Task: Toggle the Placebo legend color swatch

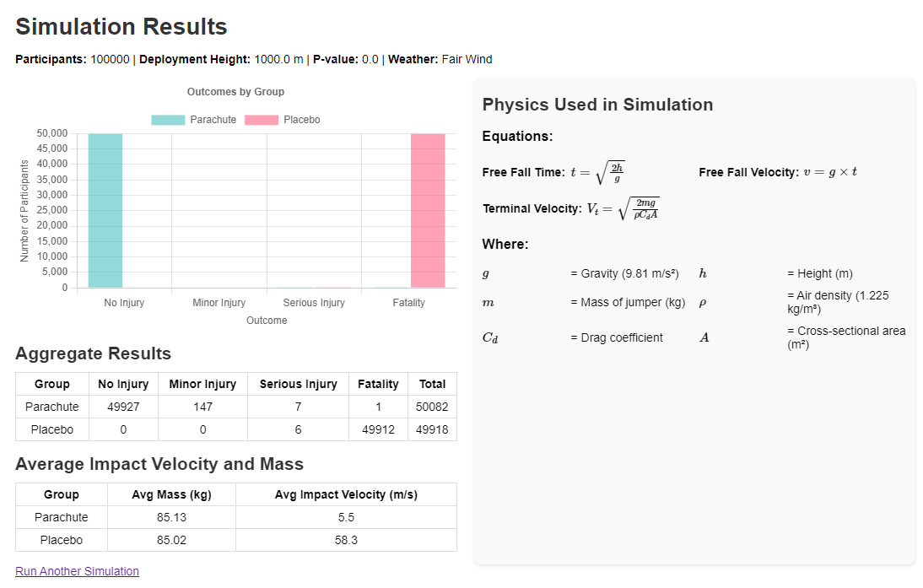Action: click(262, 120)
